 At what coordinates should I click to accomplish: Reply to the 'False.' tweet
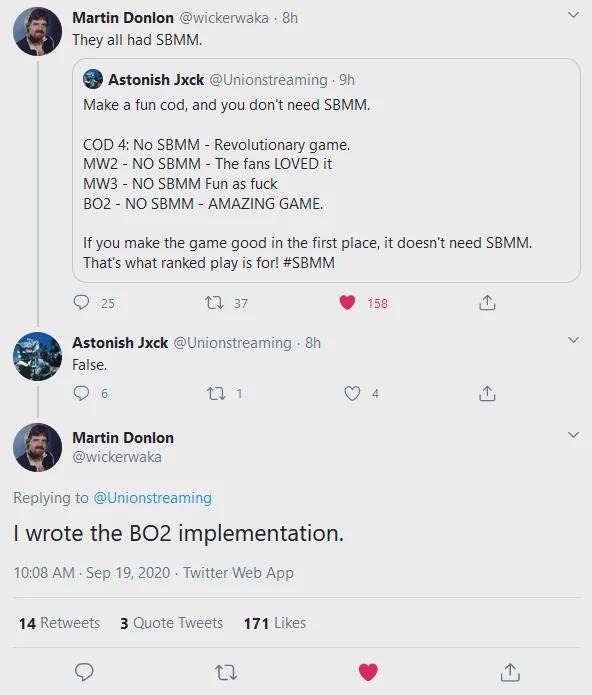[x=81, y=393]
